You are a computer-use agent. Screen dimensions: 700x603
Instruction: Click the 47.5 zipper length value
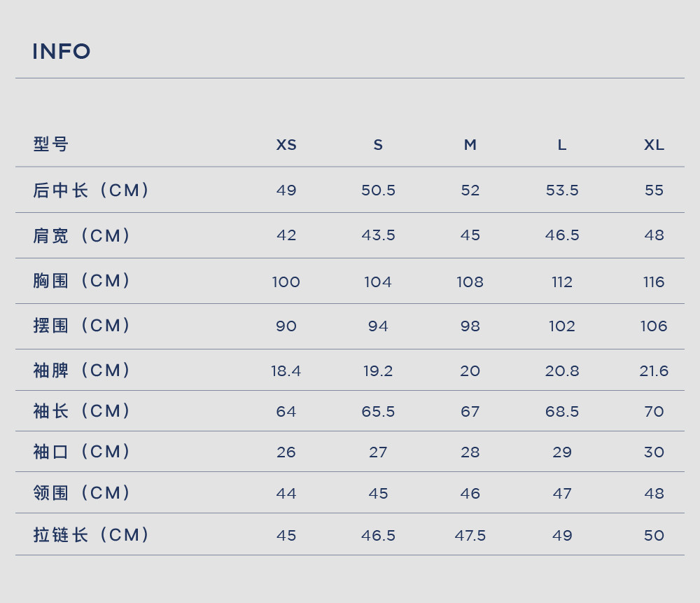[470, 535]
